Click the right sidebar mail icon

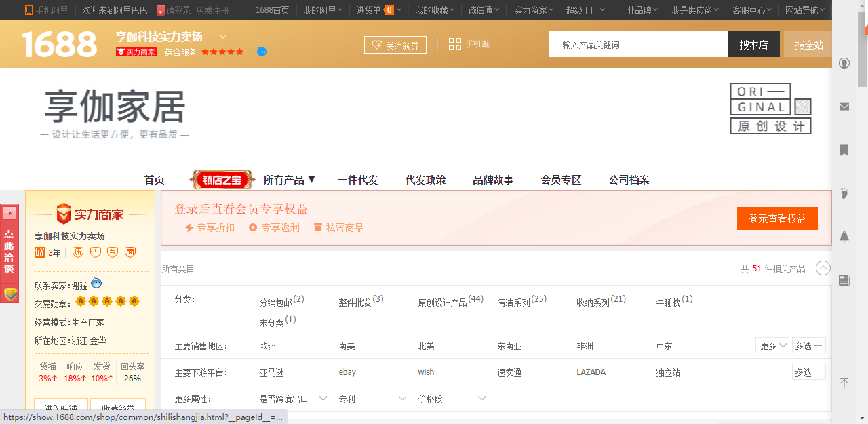(x=844, y=107)
